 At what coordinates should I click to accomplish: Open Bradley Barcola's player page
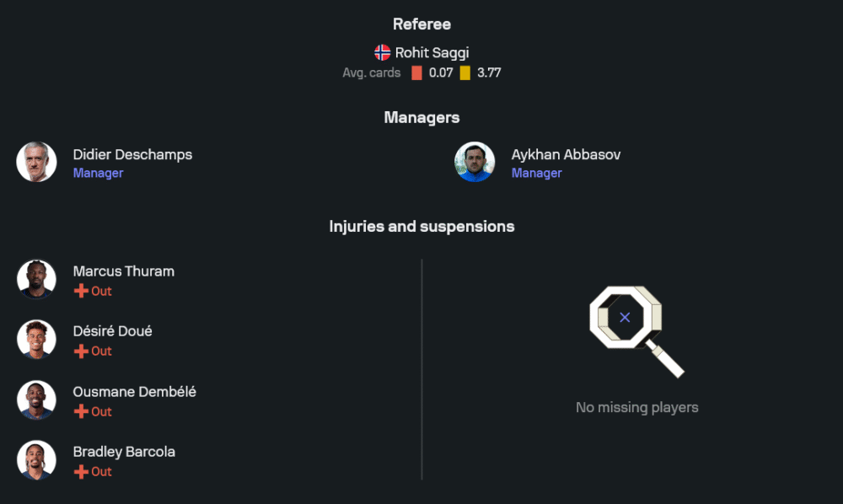coord(124,452)
